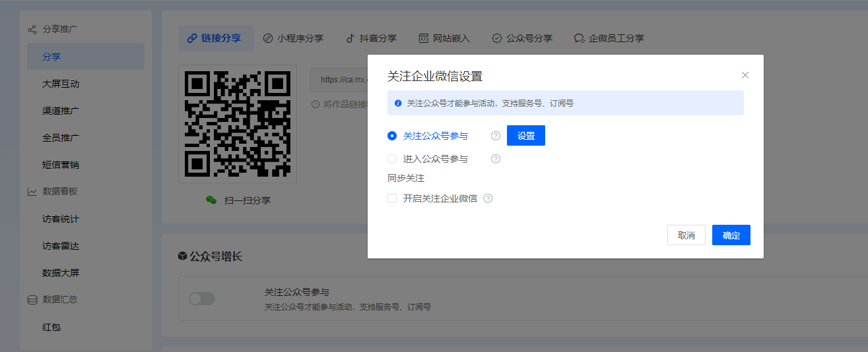868x352 pixels.
Task: Click the 分享推广 share icon in sidebar
Action: (32, 30)
